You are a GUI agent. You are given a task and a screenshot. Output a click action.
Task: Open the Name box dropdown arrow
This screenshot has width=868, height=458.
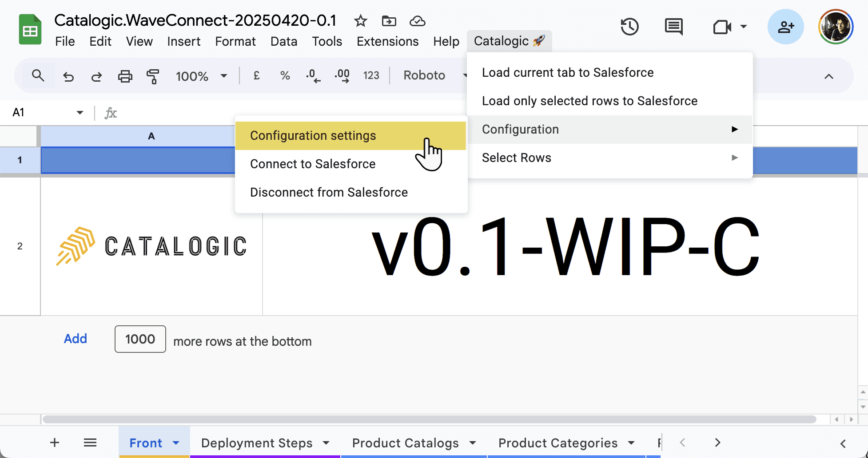coord(80,112)
